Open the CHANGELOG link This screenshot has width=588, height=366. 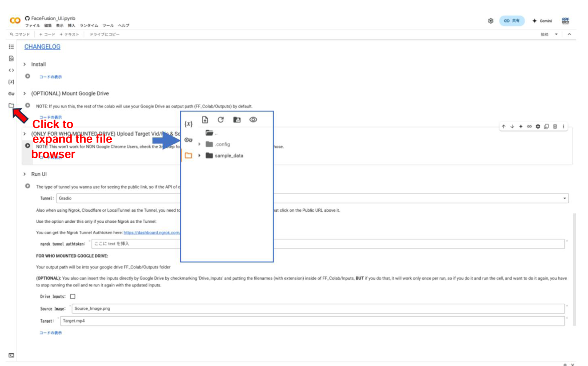[x=42, y=47]
